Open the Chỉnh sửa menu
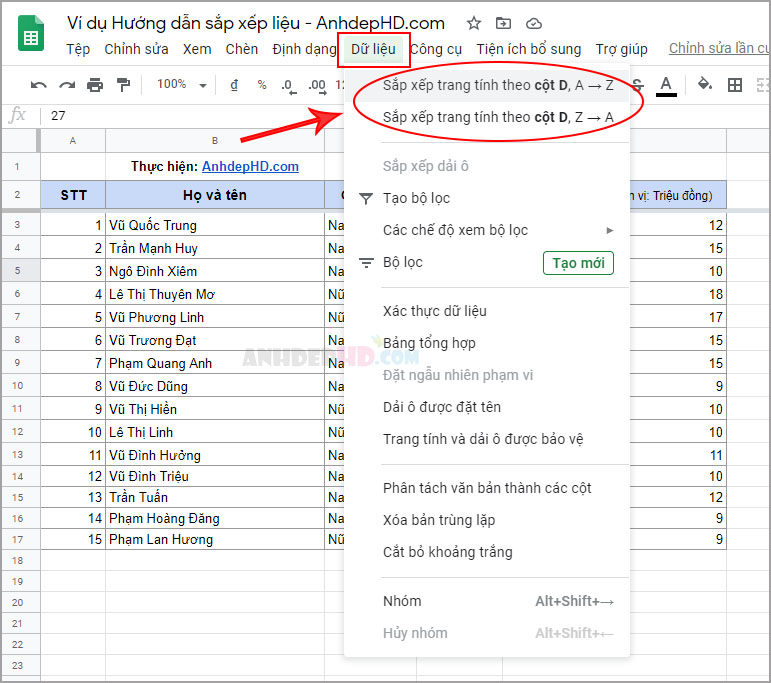Viewport: 771px width, 683px height. (136, 49)
